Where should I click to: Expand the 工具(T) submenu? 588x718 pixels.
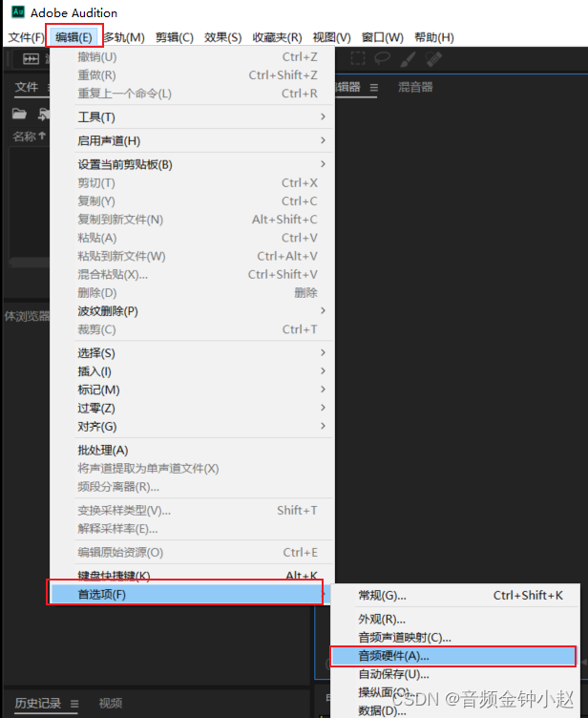[x=192, y=116]
